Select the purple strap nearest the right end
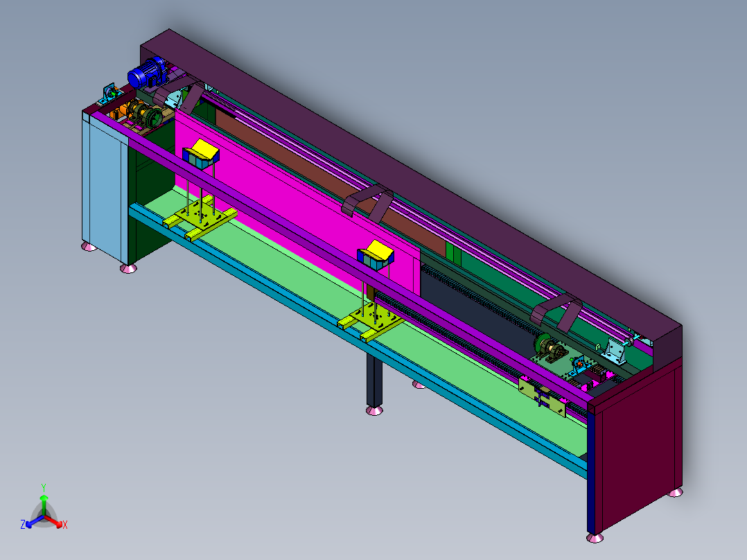This screenshot has height=560, width=747. point(556,313)
